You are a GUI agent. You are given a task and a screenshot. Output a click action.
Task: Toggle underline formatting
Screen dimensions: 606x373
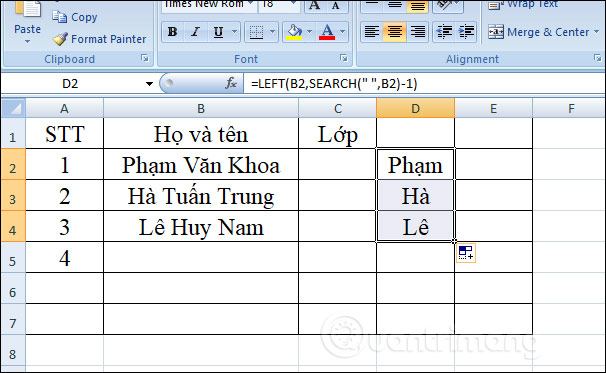pyautogui.click(x=218, y=32)
